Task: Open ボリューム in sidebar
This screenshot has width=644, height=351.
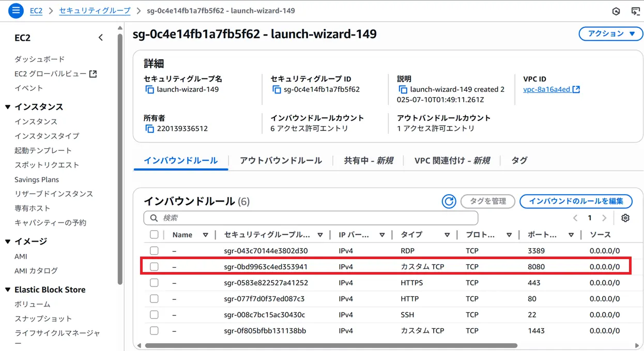Action: pos(33,304)
